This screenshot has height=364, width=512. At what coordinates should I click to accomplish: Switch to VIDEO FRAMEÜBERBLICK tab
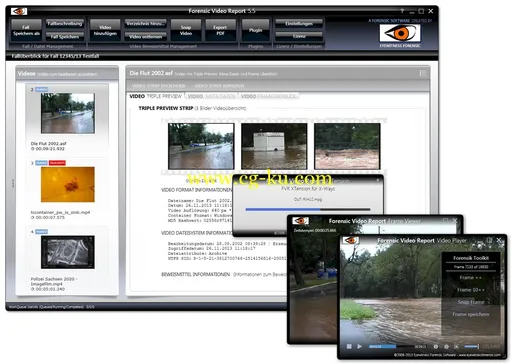(268, 96)
